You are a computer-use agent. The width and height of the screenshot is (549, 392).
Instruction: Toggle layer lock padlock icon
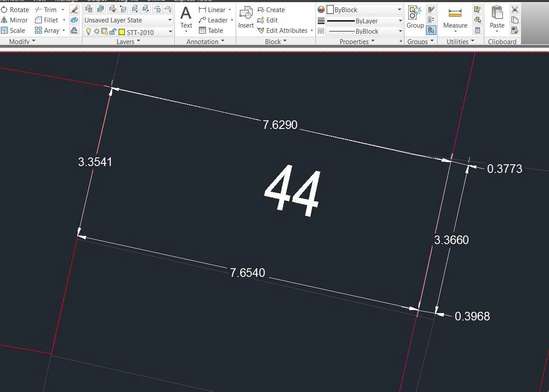[112, 31]
